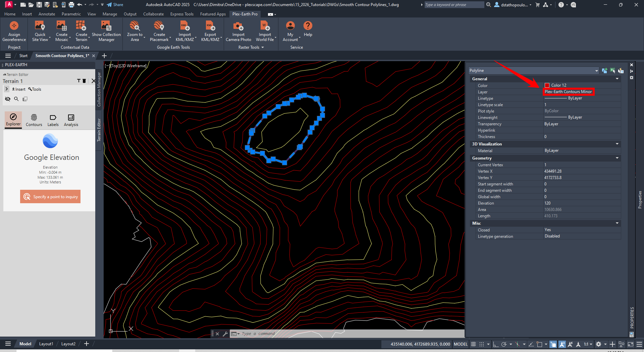This screenshot has height=352, width=644.
Task: Toggle ortho mode in status bar
Action: click(x=495, y=344)
